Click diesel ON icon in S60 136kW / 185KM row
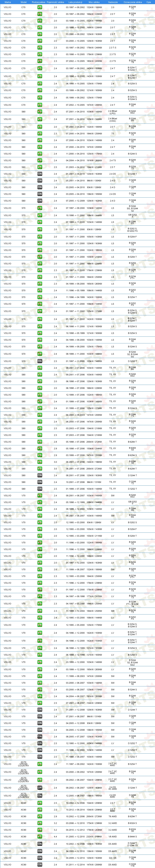 click(x=39, y=194)
